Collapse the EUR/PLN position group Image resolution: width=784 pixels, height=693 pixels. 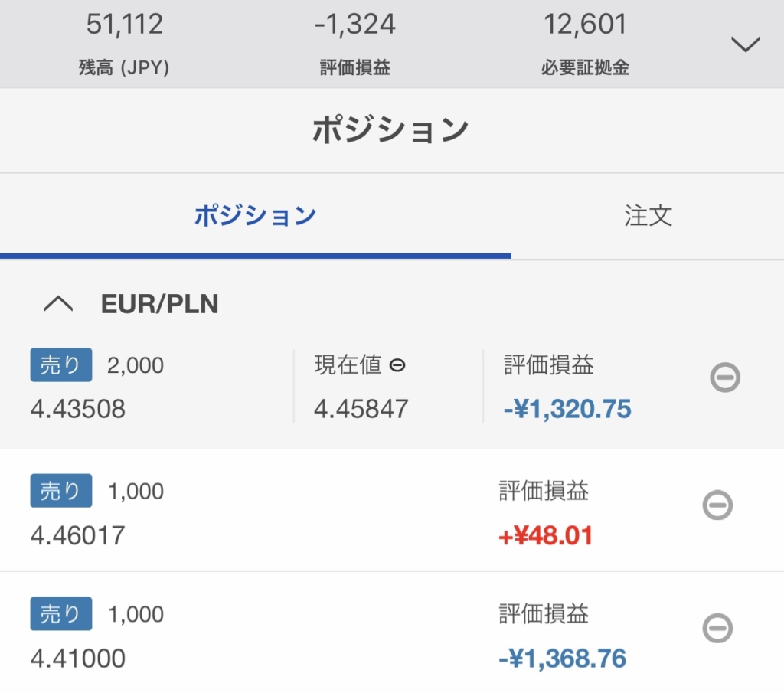coord(58,303)
